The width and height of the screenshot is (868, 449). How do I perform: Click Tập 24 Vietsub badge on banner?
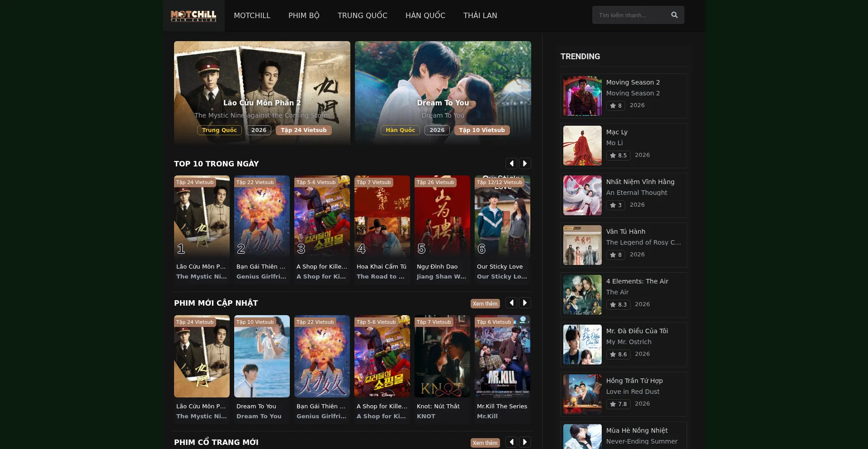(304, 130)
